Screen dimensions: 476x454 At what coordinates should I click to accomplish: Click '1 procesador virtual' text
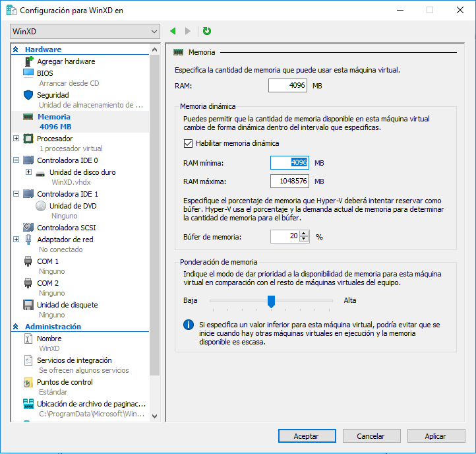point(71,148)
